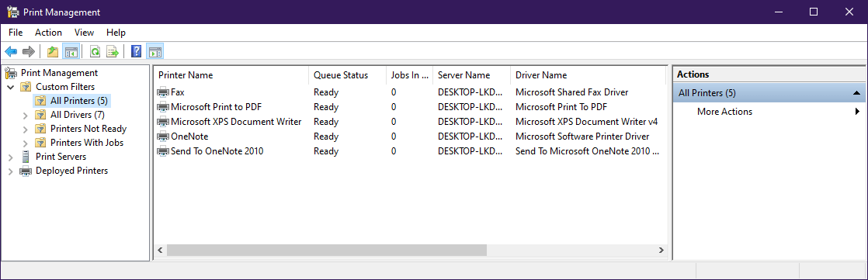Screen dimensions: 868x280
Task: Click the horizontal scrollbar right arrow
Action: 661,251
